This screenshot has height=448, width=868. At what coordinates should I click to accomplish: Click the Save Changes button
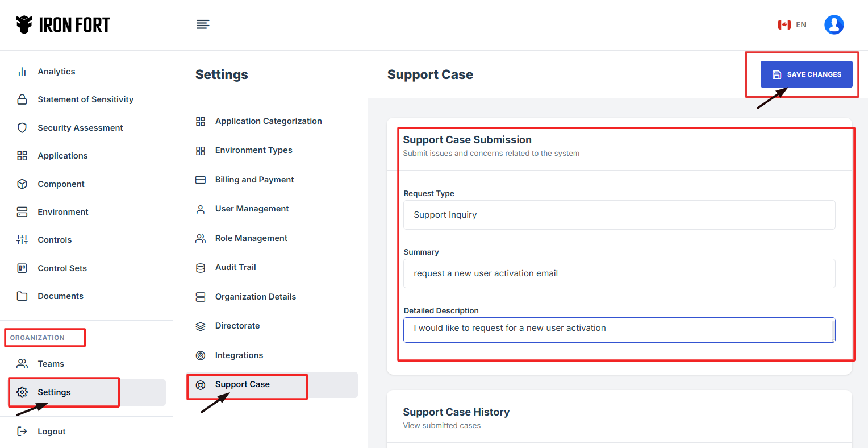pos(806,74)
